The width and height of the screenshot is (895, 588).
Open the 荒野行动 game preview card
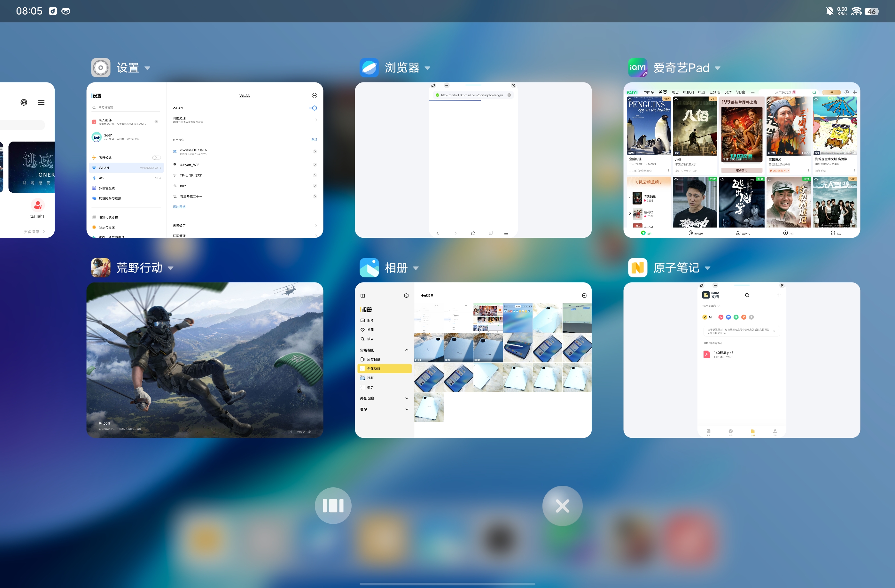click(x=205, y=360)
